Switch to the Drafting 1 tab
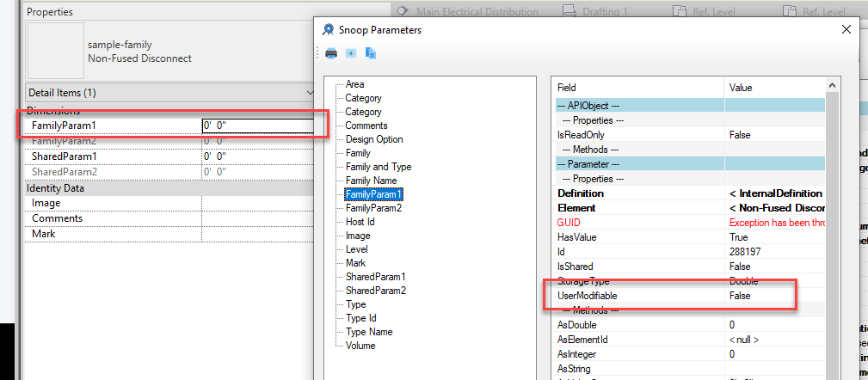868x380 pixels. point(597,11)
